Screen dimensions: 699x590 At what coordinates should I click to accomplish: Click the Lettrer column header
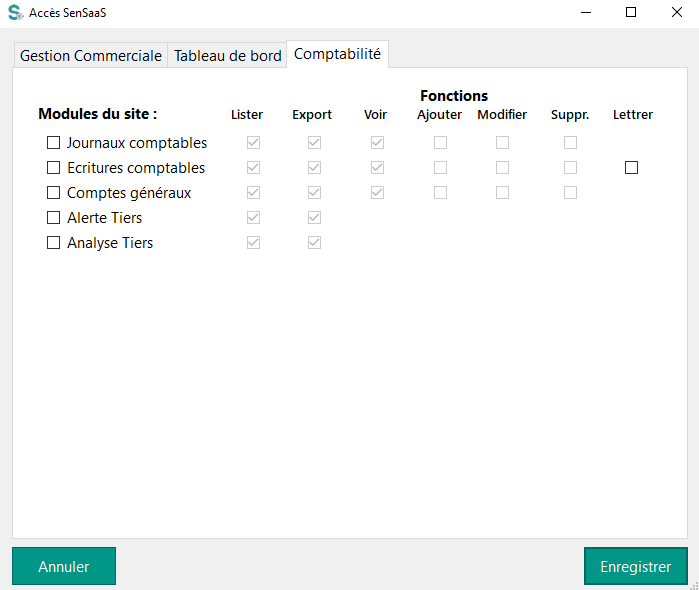coord(633,115)
